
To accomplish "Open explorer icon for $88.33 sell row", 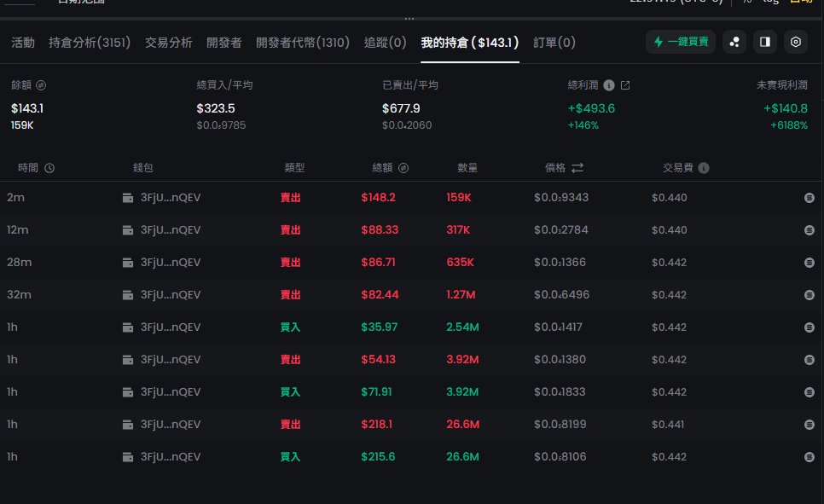I will [x=809, y=230].
